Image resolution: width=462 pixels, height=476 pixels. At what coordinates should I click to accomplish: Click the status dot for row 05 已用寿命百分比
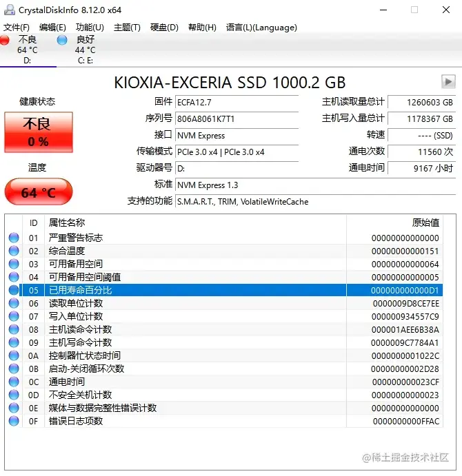click(14, 290)
